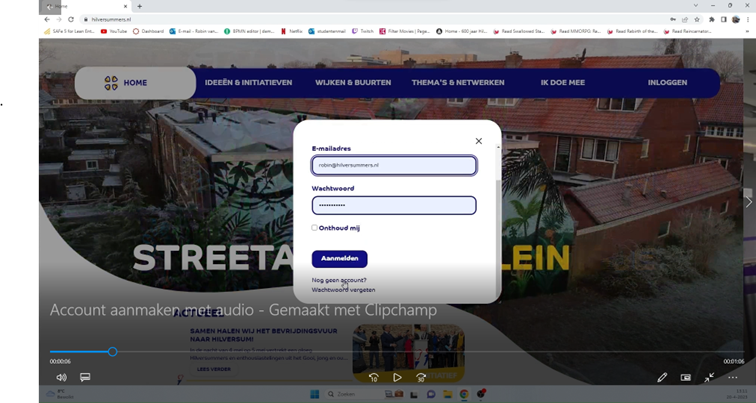Skip back 10 seconds
The height and width of the screenshot is (403, 756).
[373, 377]
